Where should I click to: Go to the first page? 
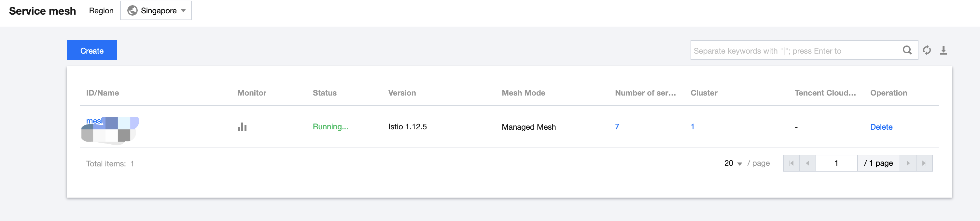coord(791,163)
